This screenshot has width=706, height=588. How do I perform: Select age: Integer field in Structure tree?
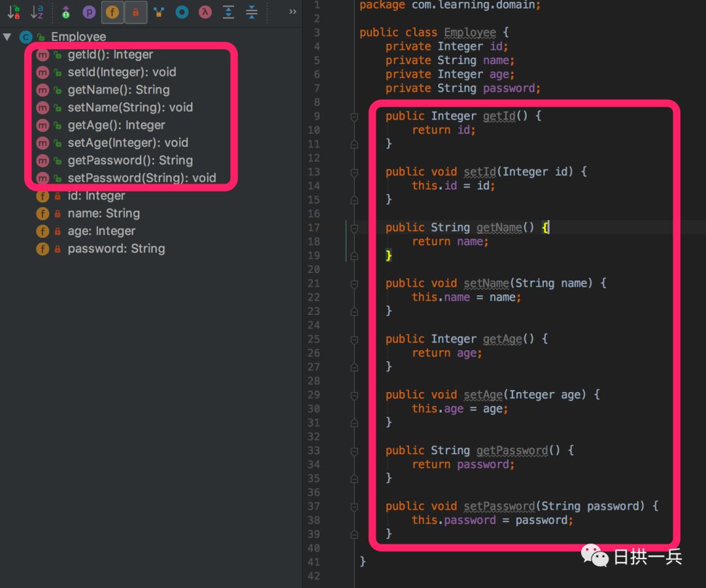pos(101,231)
